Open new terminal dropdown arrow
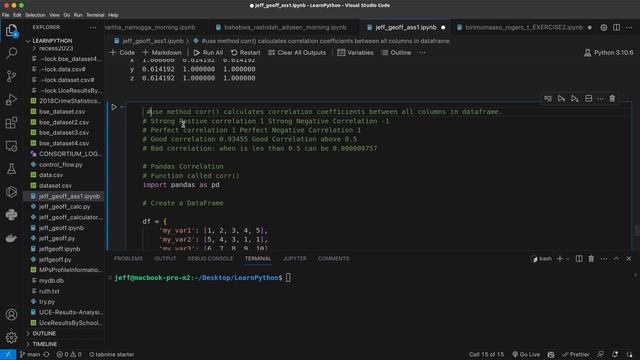The width and height of the screenshot is (640, 360). [x=567, y=259]
